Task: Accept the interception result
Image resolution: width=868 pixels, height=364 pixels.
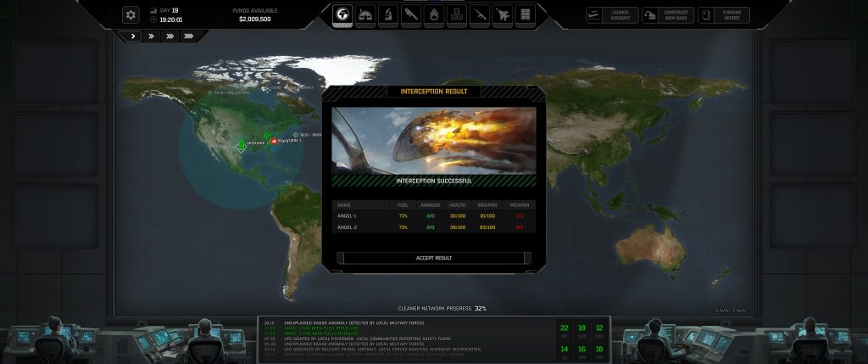Action: (x=434, y=258)
